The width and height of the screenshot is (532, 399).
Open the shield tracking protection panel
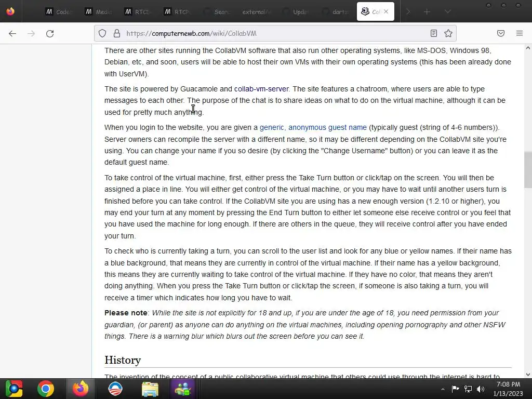pyautogui.click(x=102, y=33)
